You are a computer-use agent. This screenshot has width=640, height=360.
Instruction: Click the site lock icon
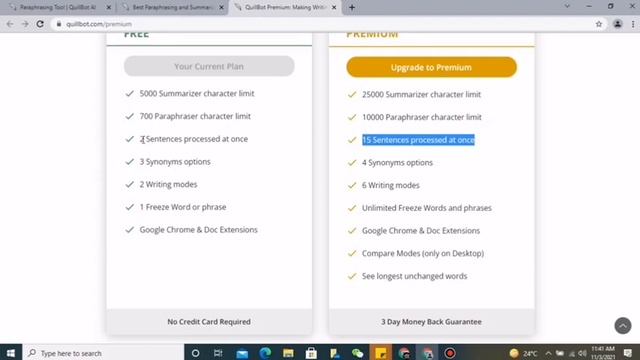click(x=59, y=24)
